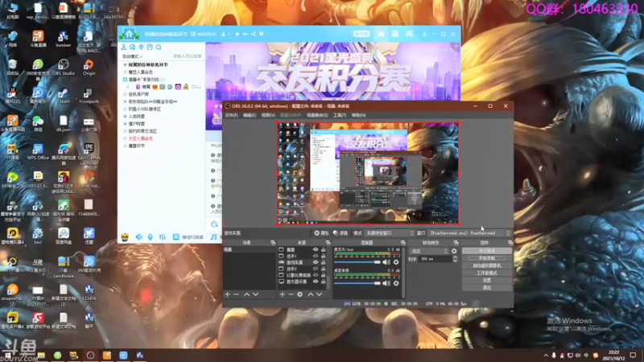
Task: Click top streaming button in OBS controls
Action: click(x=487, y=251)
